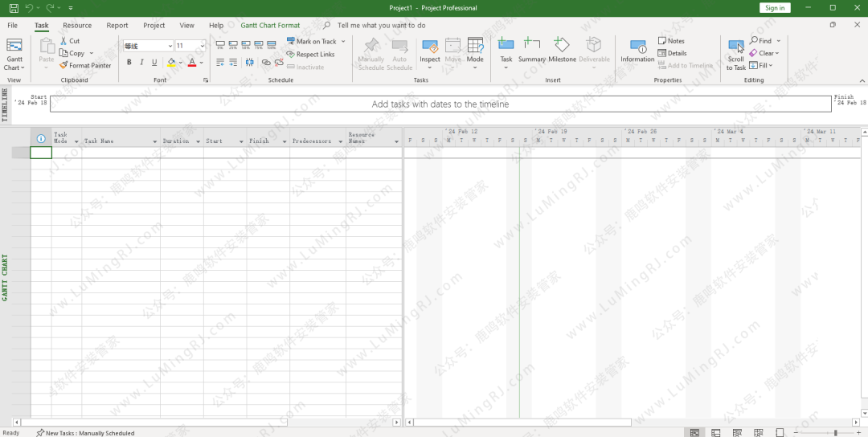Screen dimensions: 868x437
Task: Open the font size dropdown
Action: coord(203,47)
